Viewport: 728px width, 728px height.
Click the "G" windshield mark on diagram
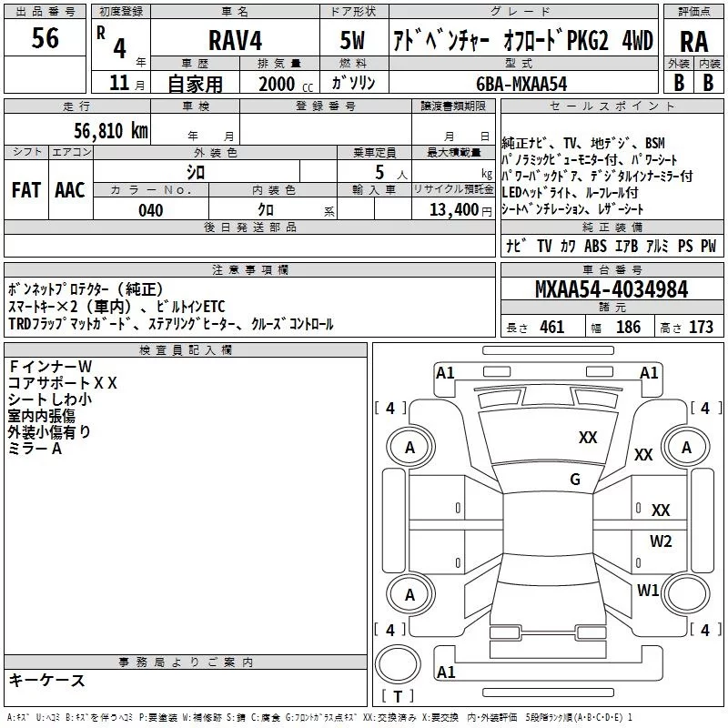coord(575,479)
